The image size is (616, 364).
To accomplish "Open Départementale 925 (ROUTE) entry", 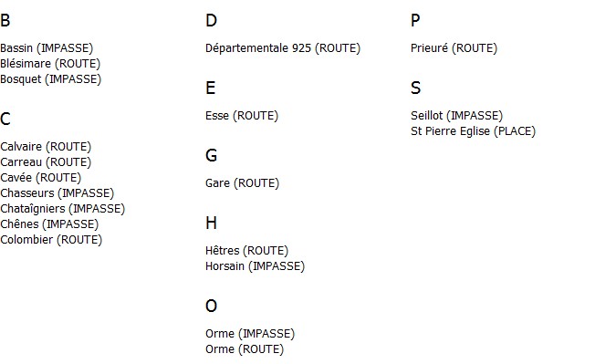I will pos(283,48).
